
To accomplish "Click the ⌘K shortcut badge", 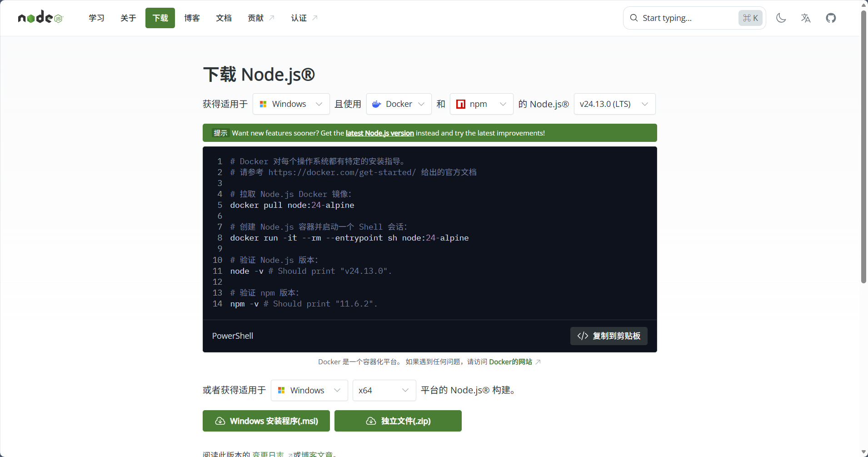I will tap(750, 18).
